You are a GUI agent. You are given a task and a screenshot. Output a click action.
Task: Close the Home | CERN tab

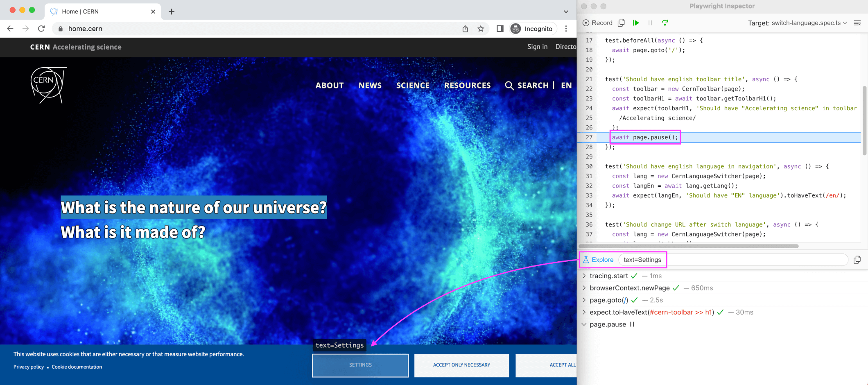[153, 11]
